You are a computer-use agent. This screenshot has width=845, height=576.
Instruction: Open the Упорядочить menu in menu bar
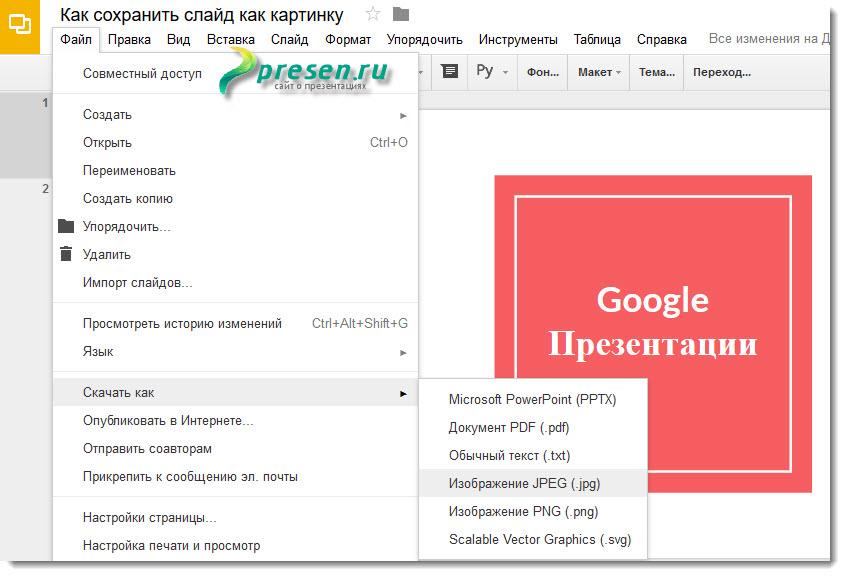425,39
